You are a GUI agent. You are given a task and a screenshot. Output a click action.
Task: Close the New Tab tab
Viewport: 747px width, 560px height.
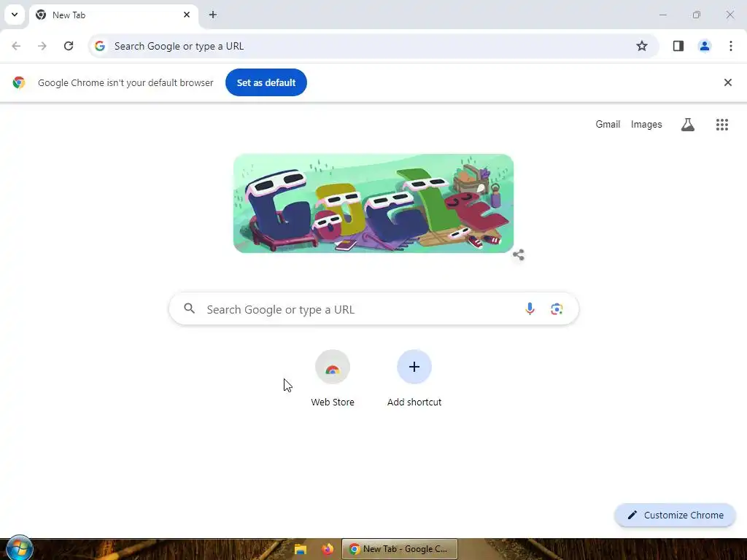pyautogui.click(x=187, y=15)
